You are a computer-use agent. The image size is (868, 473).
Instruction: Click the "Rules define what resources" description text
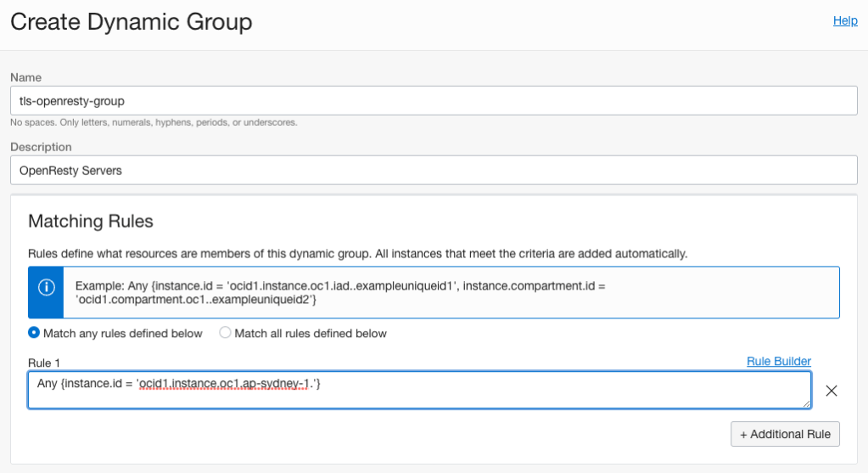click(x=357, y=253)
